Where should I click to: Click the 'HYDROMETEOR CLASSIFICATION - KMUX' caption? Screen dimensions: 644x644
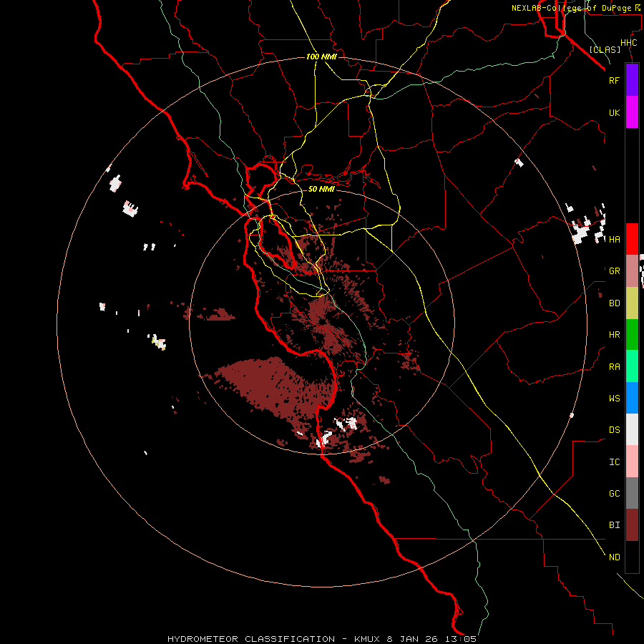[275, 639]
